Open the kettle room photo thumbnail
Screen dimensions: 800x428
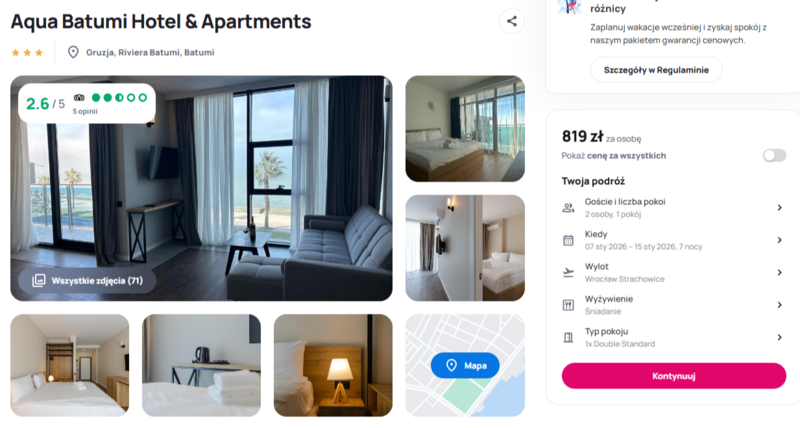coord(202,365)
